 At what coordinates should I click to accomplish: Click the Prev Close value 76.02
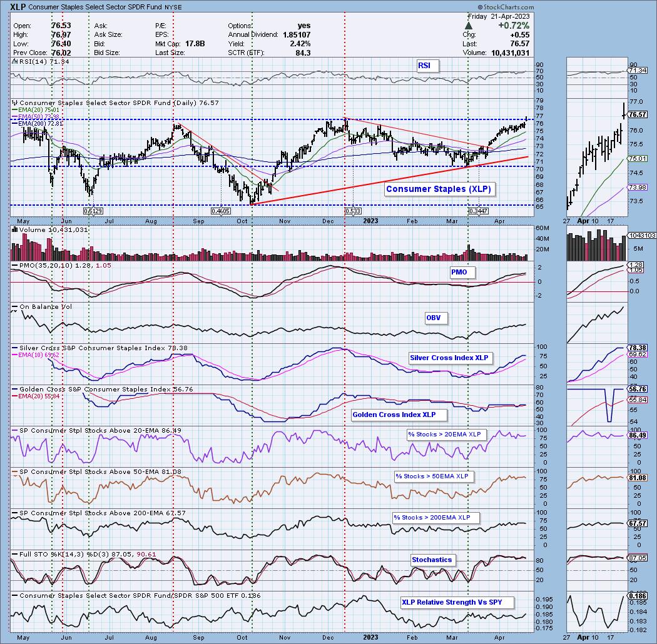tap(61, 53)
